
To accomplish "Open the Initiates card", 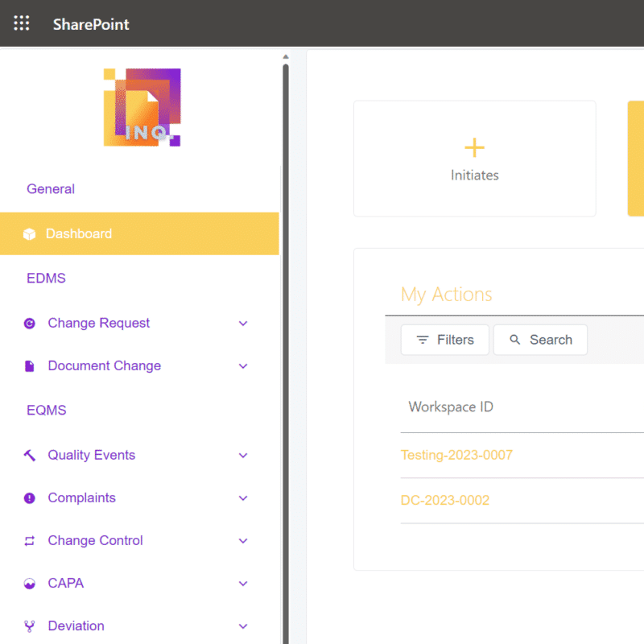I will point(474,159).
